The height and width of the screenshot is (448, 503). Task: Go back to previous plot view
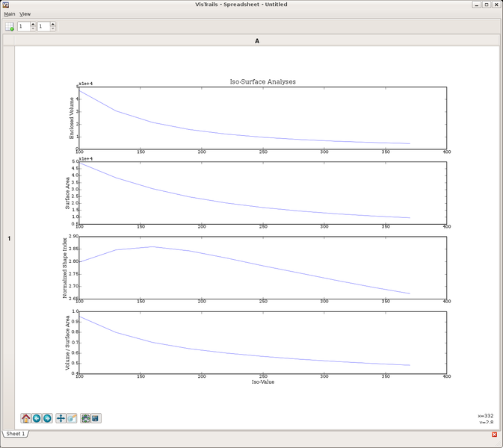click(37, 418)
